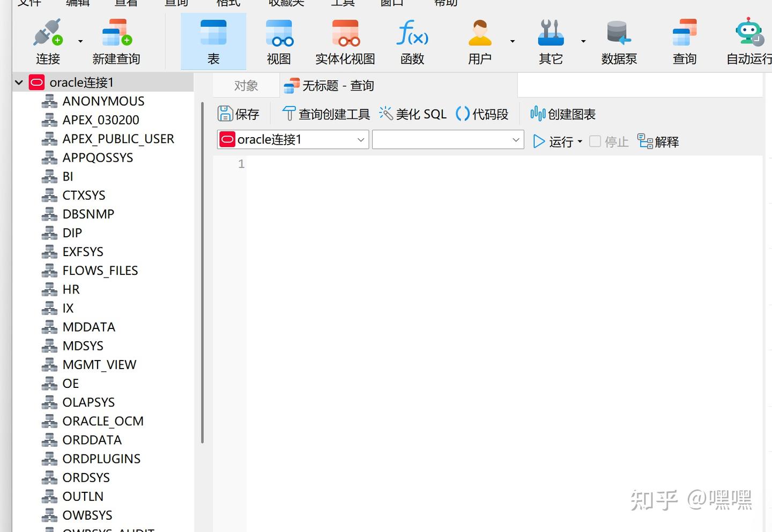Click the DBSNMP schema icon

49,214
